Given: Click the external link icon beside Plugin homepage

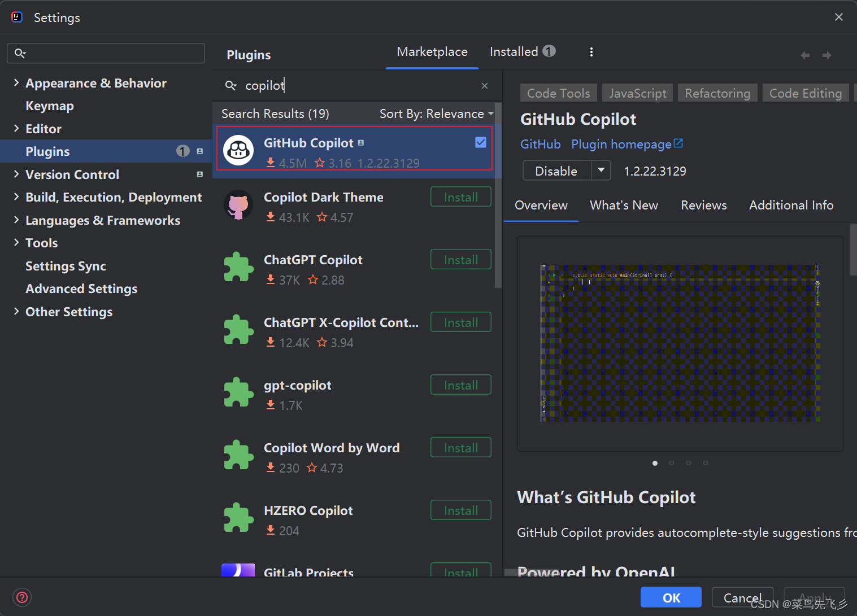Looking at the screenshot, I should click(x=678, y=143).
